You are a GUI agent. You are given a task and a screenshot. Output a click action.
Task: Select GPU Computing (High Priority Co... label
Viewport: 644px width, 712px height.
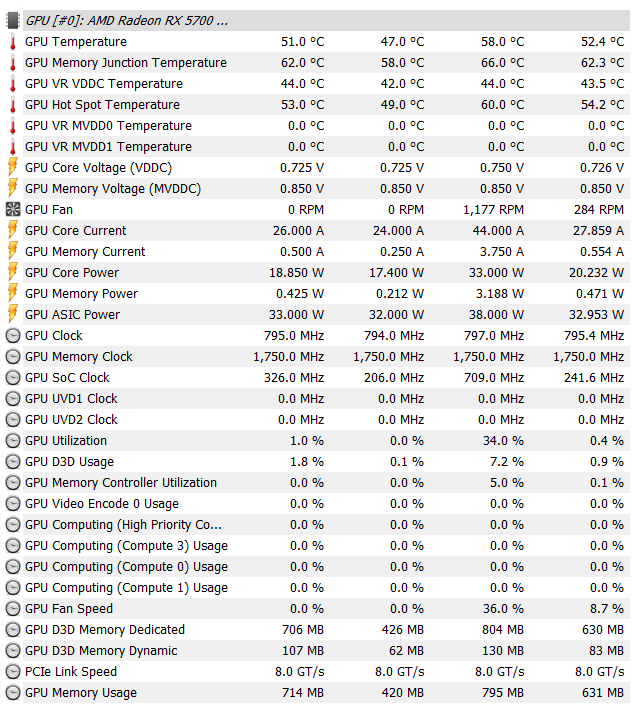click(x=124, y=525)
